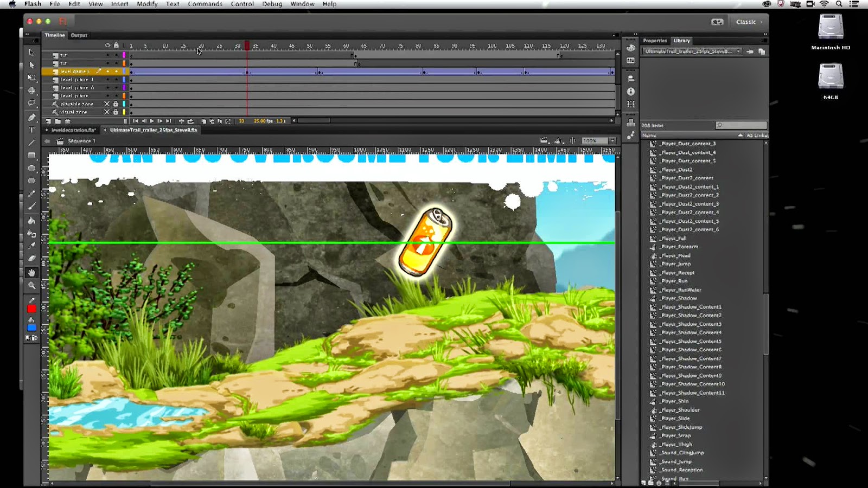Open the Library panel options menu

[x=764, y=41]
